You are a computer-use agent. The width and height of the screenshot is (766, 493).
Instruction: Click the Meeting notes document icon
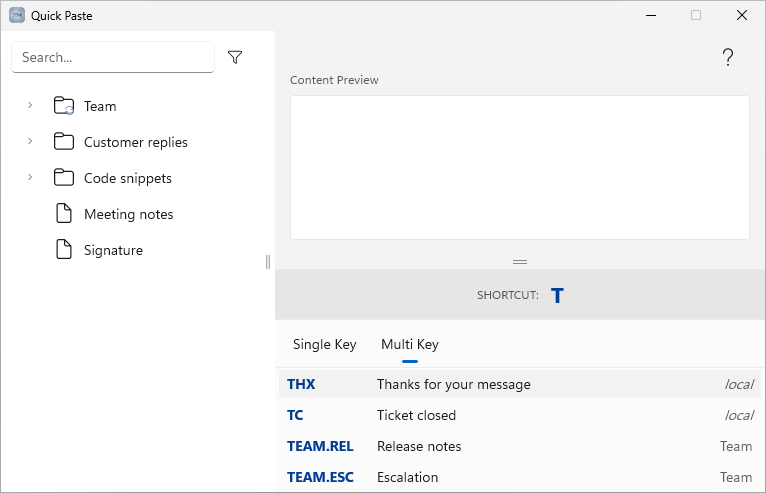(x=64, y=214)
